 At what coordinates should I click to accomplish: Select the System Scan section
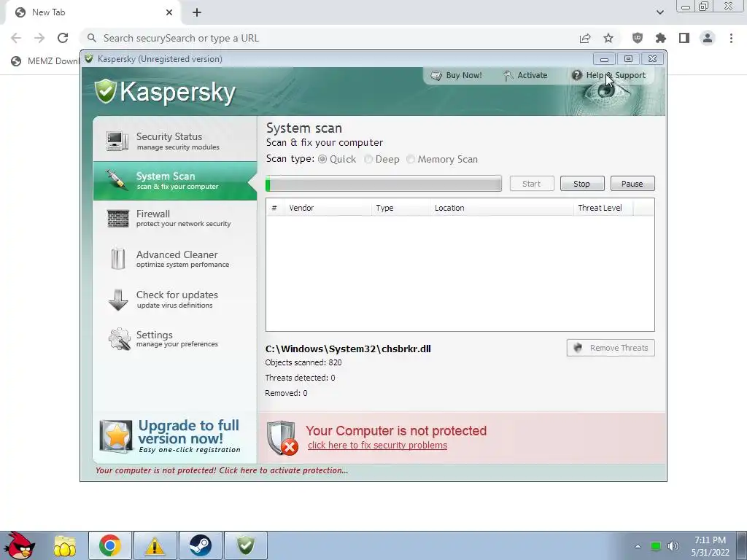[175, 181]
